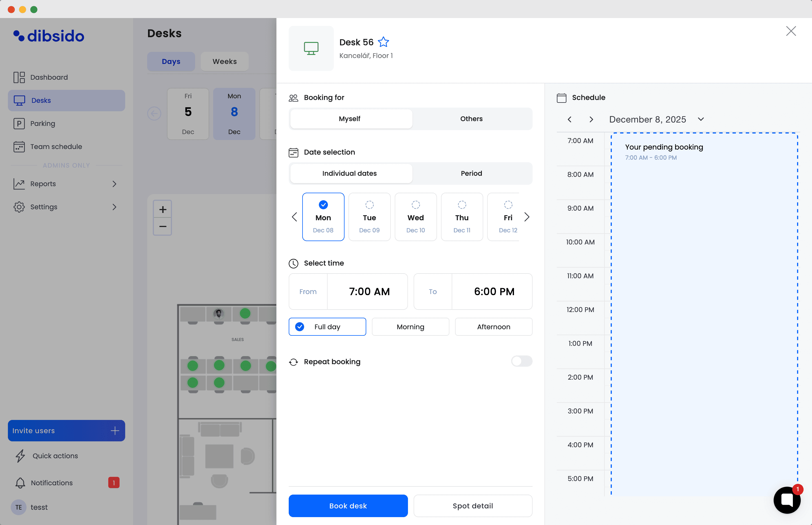Select the Morning time option

tap(410, 327)
